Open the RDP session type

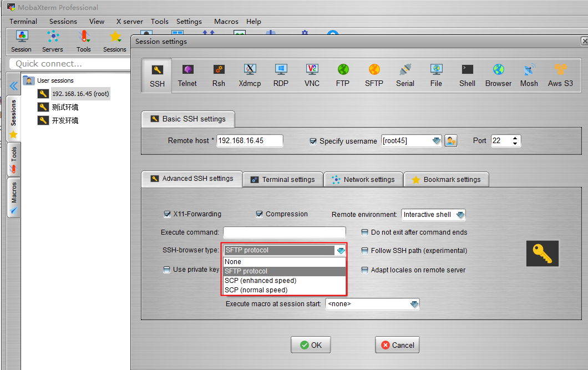click(281, 75)
